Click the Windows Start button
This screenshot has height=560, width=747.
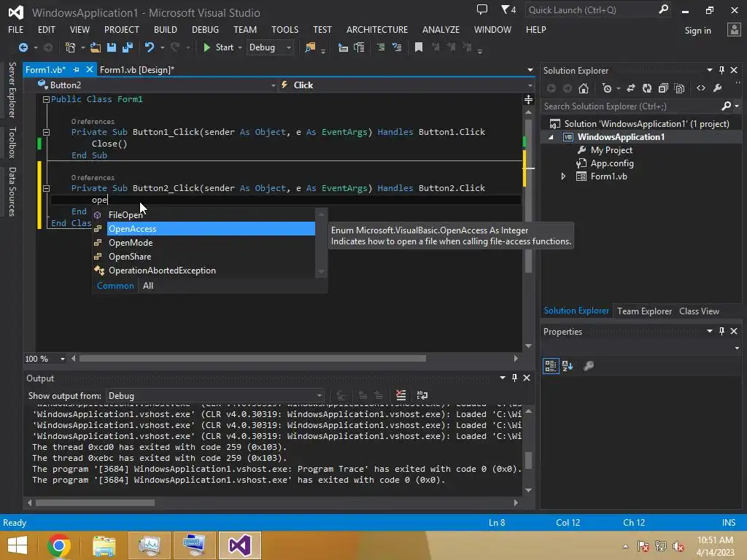pyautogui.click(x=18, y=545)
